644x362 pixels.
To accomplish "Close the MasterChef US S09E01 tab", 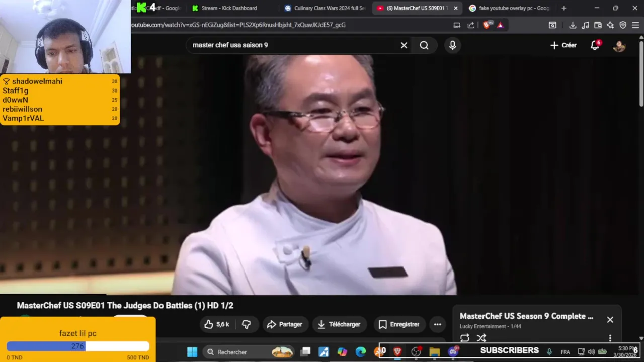I will [456, 8].
